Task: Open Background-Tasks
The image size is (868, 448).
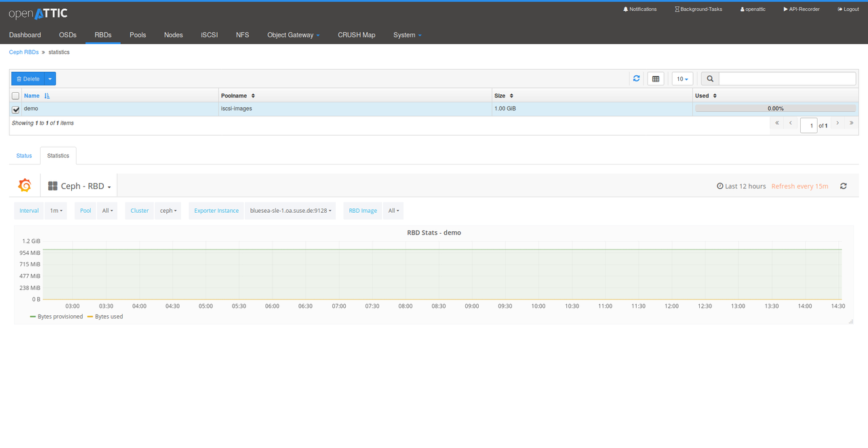Action: 698,9
